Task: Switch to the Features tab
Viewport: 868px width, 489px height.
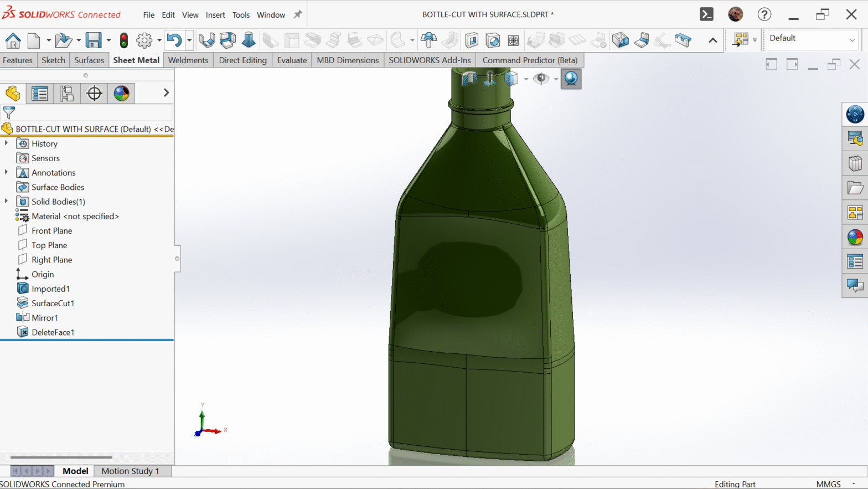Action: pyautogui.click(x=18, y=60)
